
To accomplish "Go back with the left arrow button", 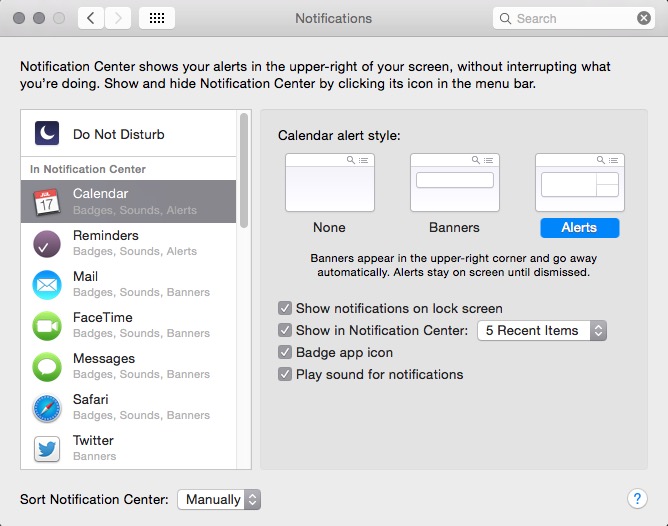I will (x=90, y=18).
